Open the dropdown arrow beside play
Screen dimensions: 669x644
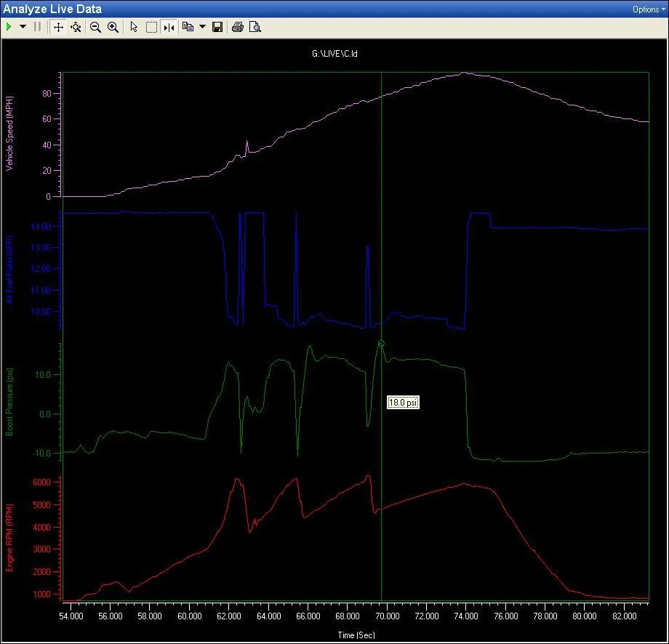(23, 27)
